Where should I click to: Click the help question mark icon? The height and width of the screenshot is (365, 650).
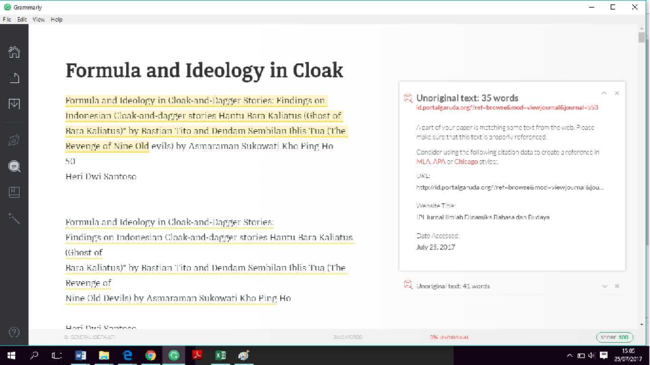point(14,332)
